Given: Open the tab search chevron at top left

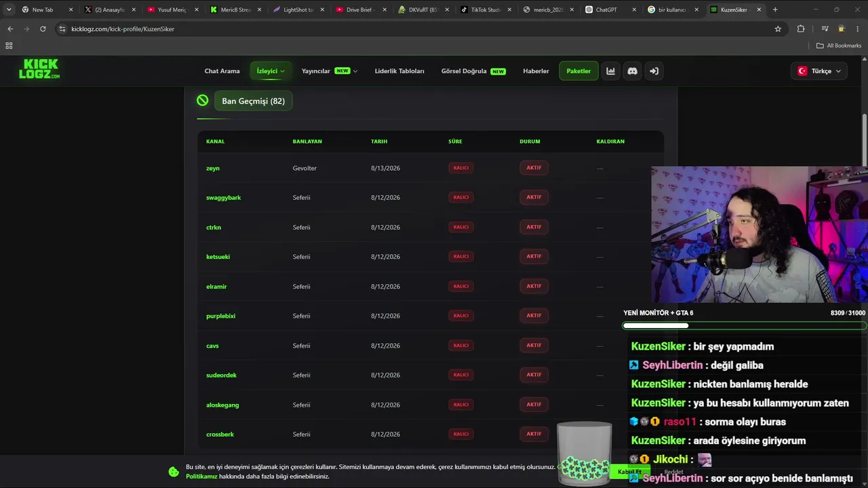Looking at the screenshot, I should (x=9, y=9).
